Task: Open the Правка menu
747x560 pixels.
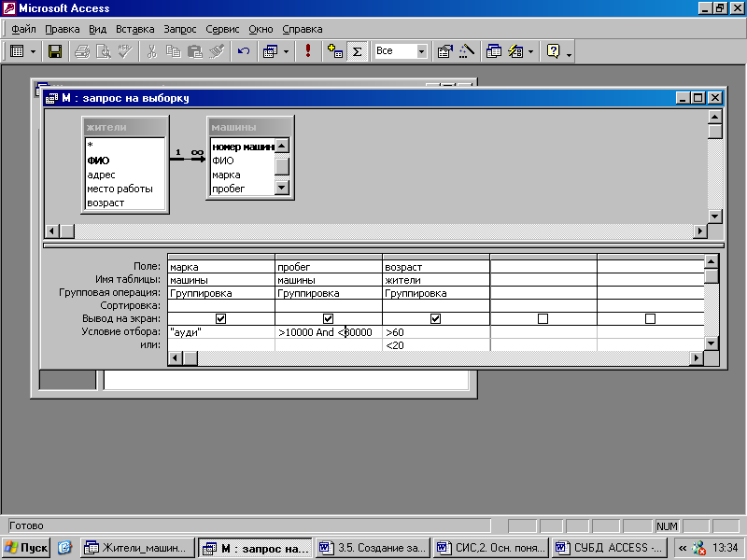Action: [x=62, y=29]
